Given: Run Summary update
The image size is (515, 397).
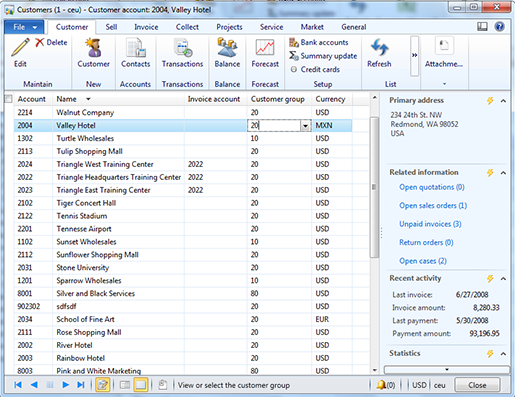Looking at the screenshot, I should point(323,56).
